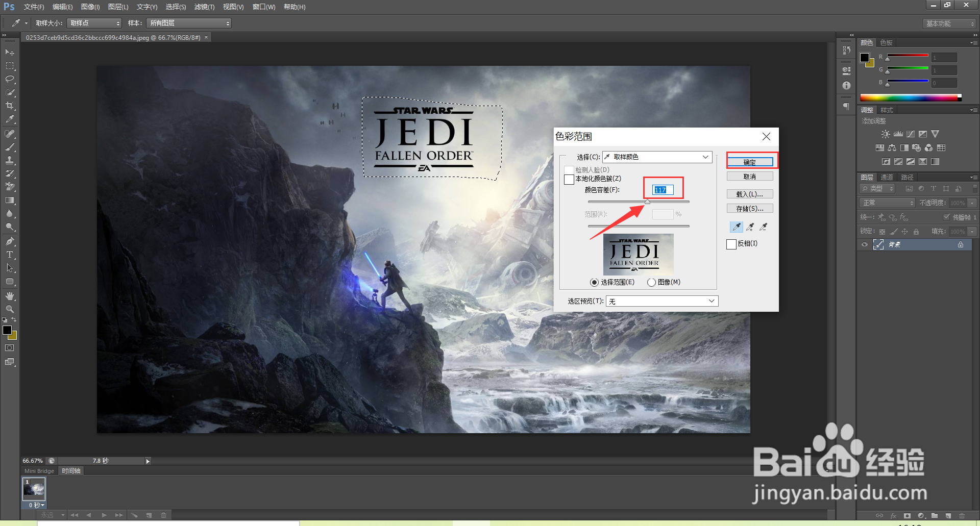Image resolution: width=980 pixels, height=526 pixels.
Task: Select the Eraser tool
Action: pyautogui.click(x=10, y=187)
